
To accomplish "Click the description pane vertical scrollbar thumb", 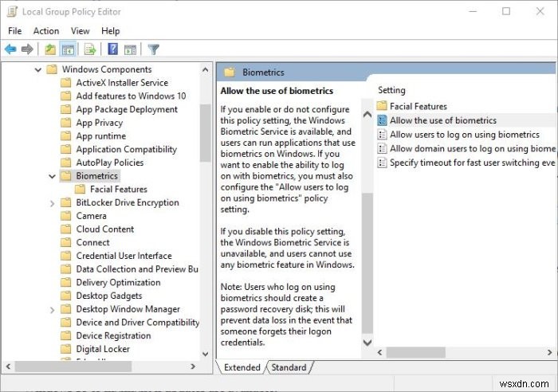I will tap(367, 263).
